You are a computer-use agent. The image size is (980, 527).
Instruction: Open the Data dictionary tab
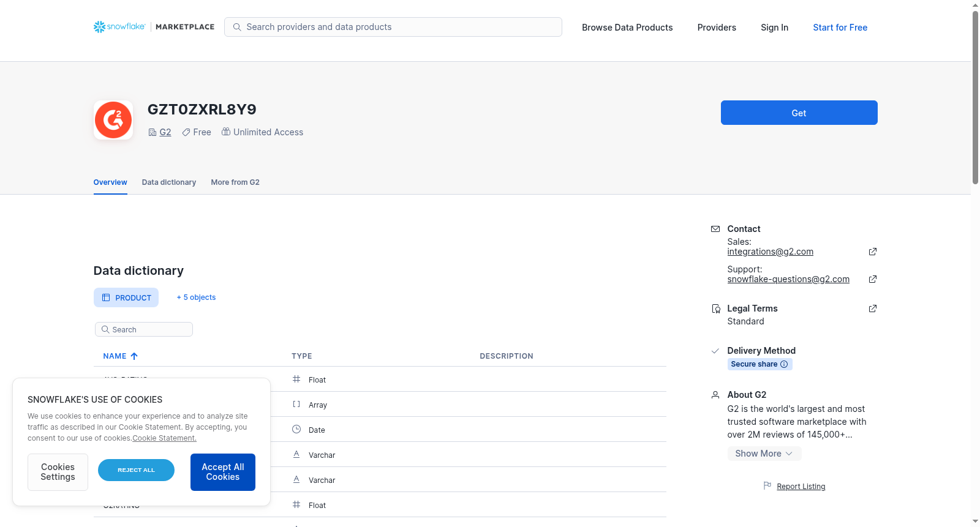pyautogui.click(x=169, y=182)
